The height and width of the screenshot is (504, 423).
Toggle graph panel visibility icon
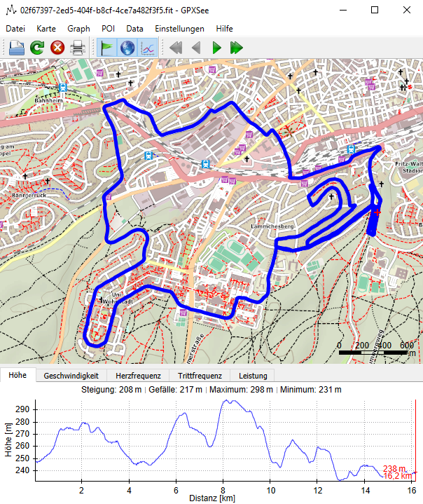coord(148,48)
